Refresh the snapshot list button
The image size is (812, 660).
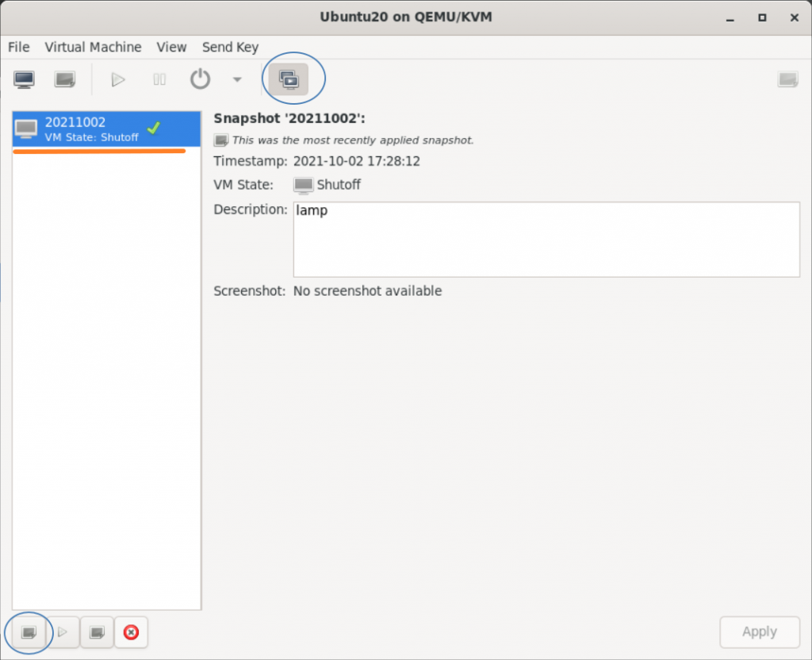pyautogui.click(x=97, y=632)
